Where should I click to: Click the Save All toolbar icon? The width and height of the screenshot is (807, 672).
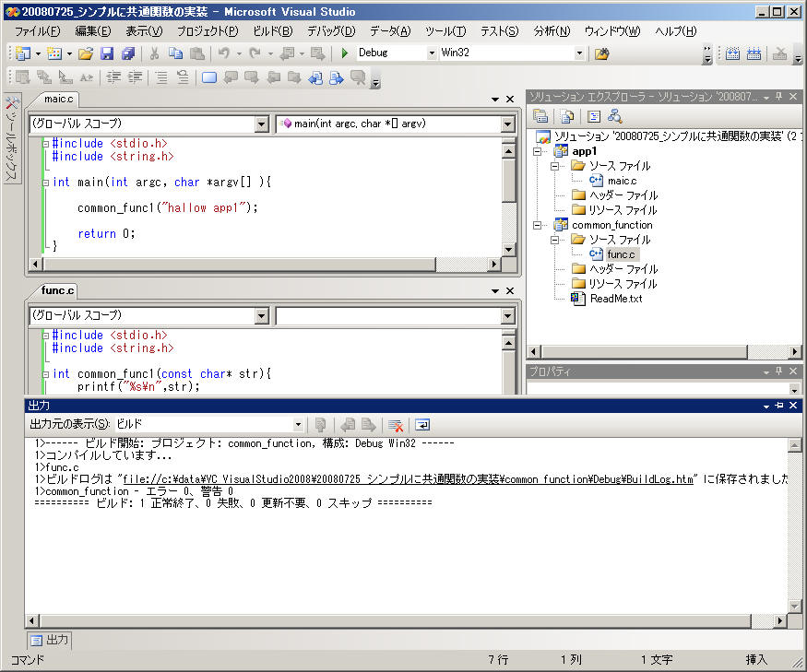coord(127,53)
